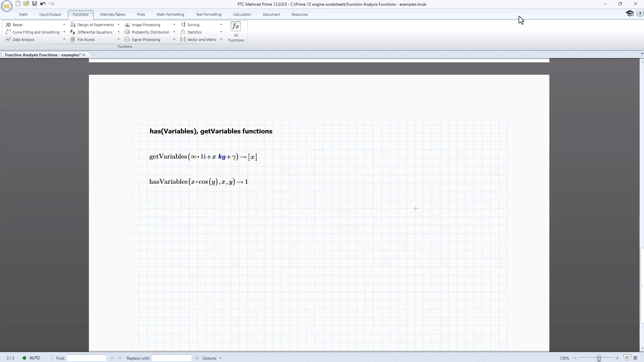Open the Resources ribbon tab

(300, 14)
